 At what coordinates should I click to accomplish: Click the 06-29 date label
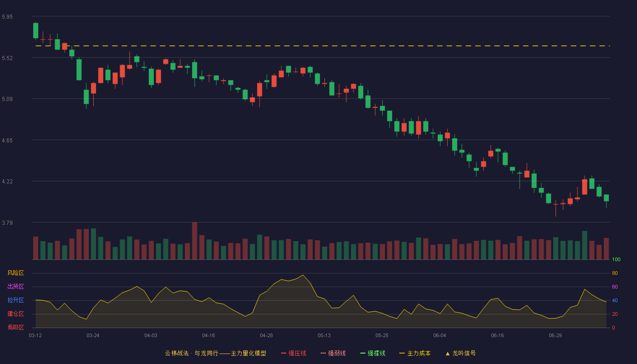[x=555, y=335]
